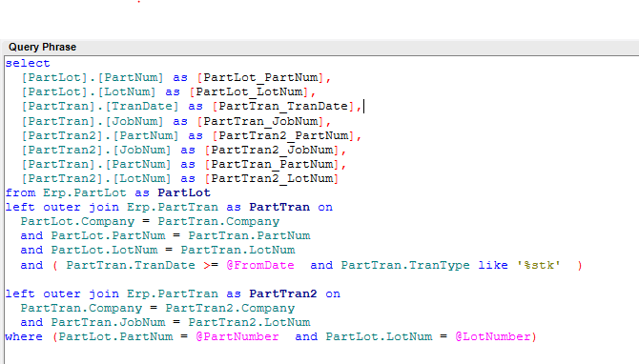Click the [PartLot_PartNum] alias text
Screen dimensions: 639x364
pos(260,78)
